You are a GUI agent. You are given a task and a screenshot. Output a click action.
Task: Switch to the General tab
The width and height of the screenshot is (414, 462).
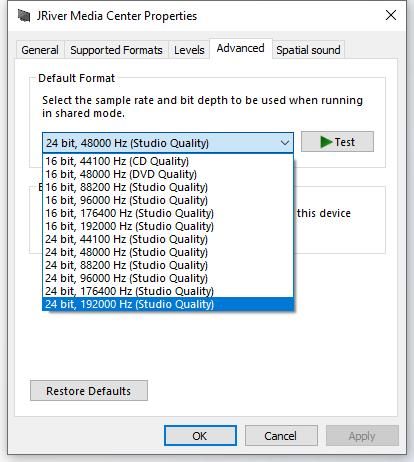[40, 50]
